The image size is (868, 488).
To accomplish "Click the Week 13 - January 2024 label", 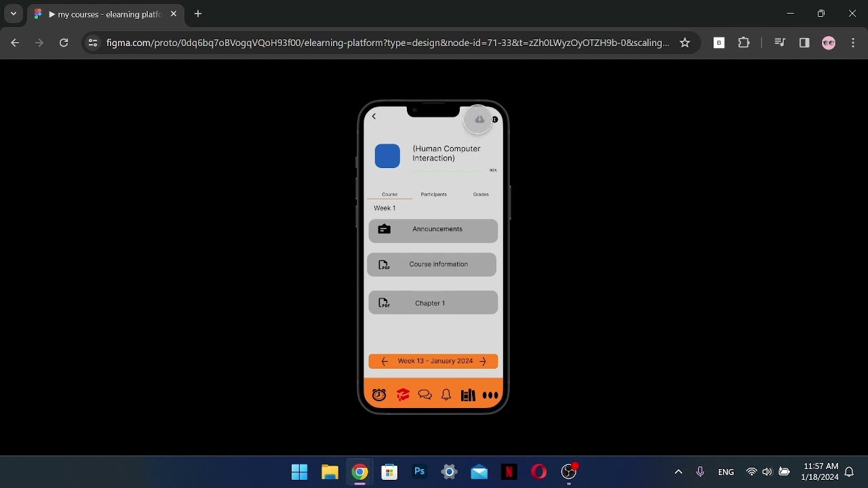I will click(435, 361).
